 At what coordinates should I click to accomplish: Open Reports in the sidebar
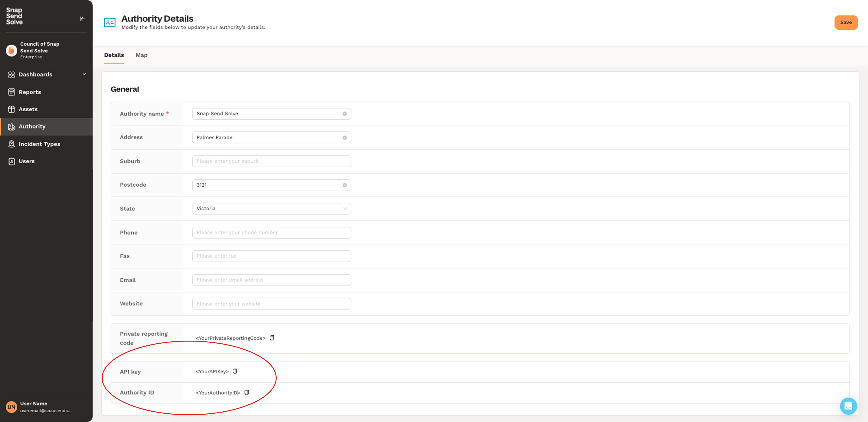(x=30, y=92)
